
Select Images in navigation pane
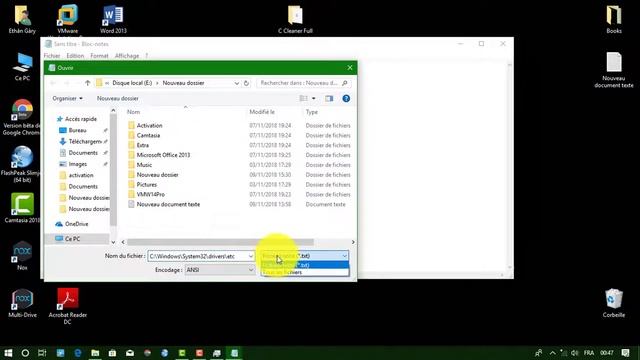click(x=78, y=164)
